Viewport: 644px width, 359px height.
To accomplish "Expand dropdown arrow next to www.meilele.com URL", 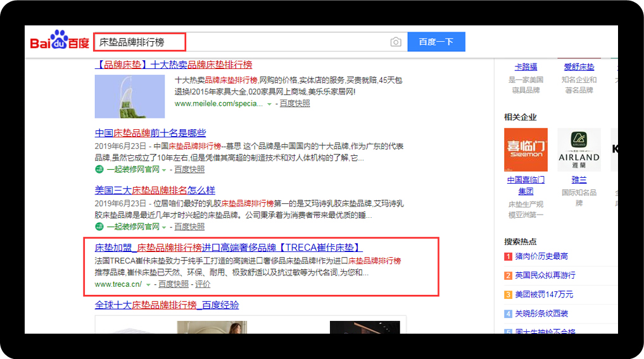I will [269, 104].
